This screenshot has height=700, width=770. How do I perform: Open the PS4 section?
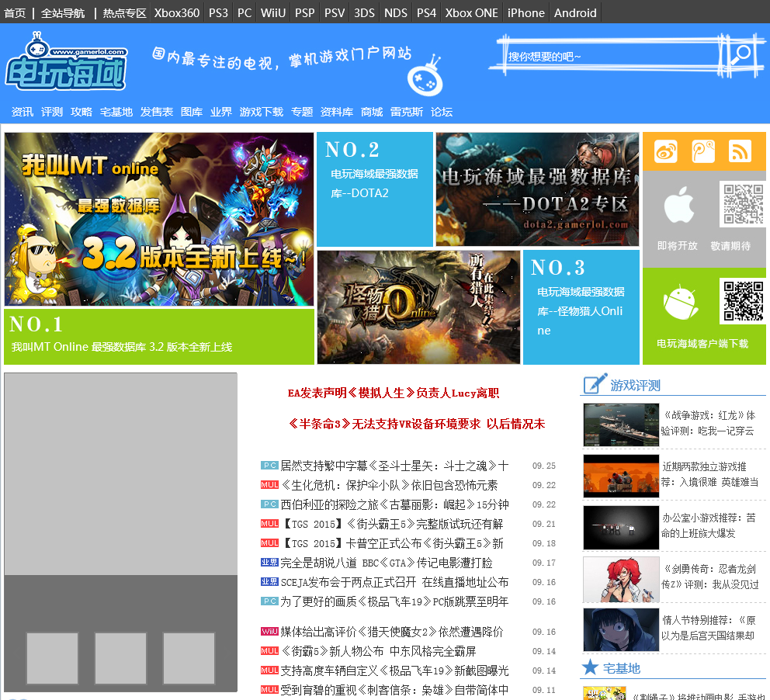[426, 12]
